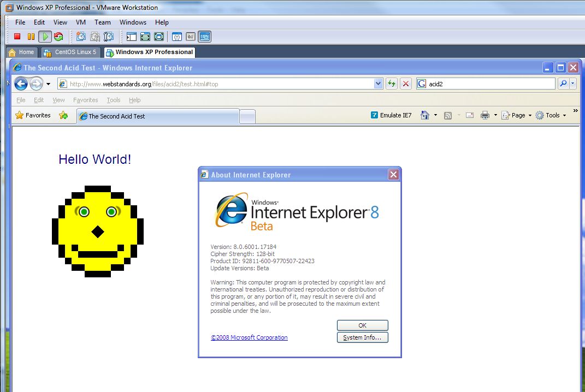Toggle Emulate IE7 mode
The height and width of the screenshot is (392, 585).
pyautogui.click(x=391, y=115)
